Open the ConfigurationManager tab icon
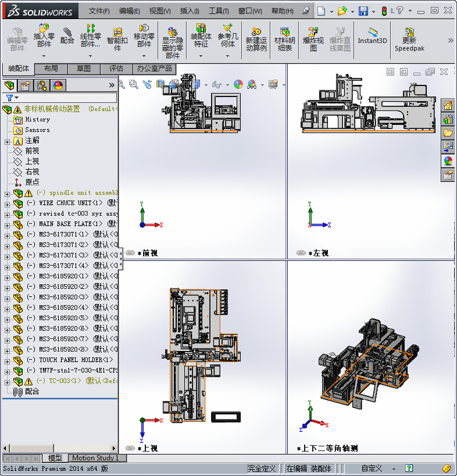Screen dimensions: 457x476 42,85
